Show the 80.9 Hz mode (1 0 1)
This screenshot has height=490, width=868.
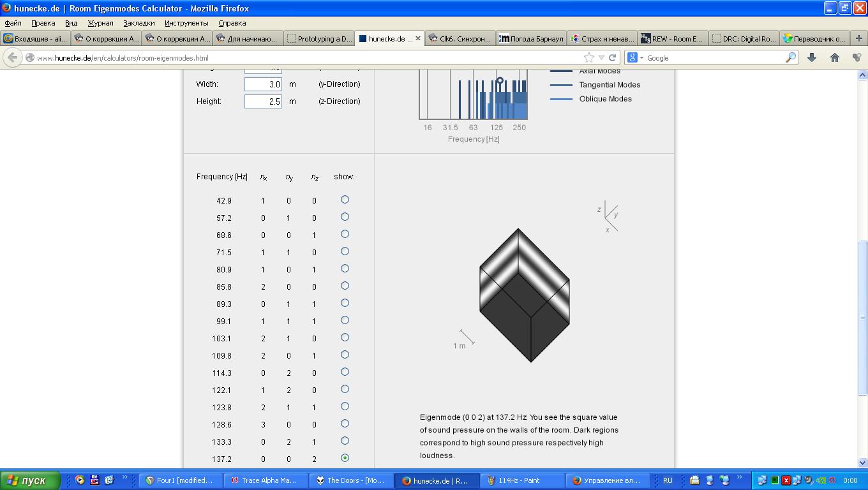pos(345,269)
